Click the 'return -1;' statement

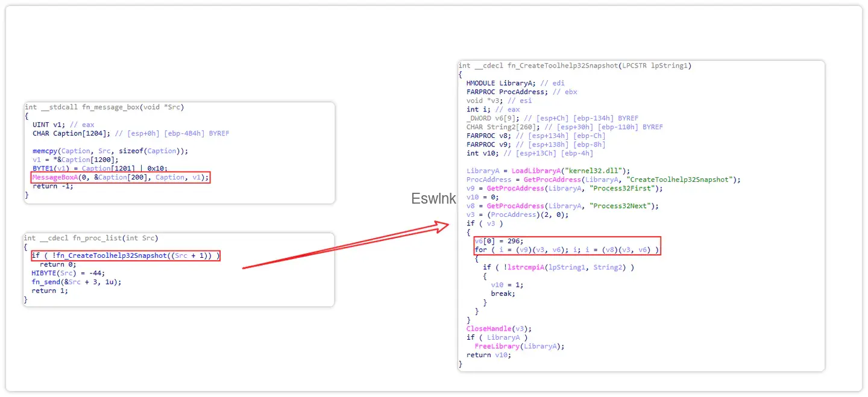(x=53, y=186)
